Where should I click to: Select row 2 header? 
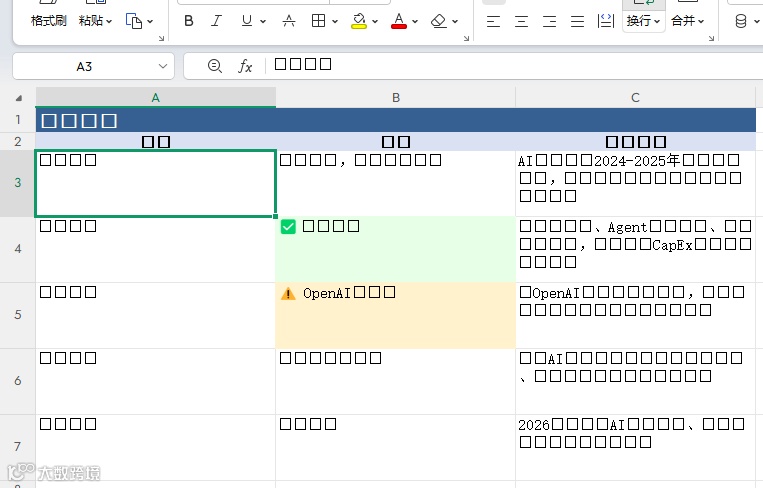[18, 142]
